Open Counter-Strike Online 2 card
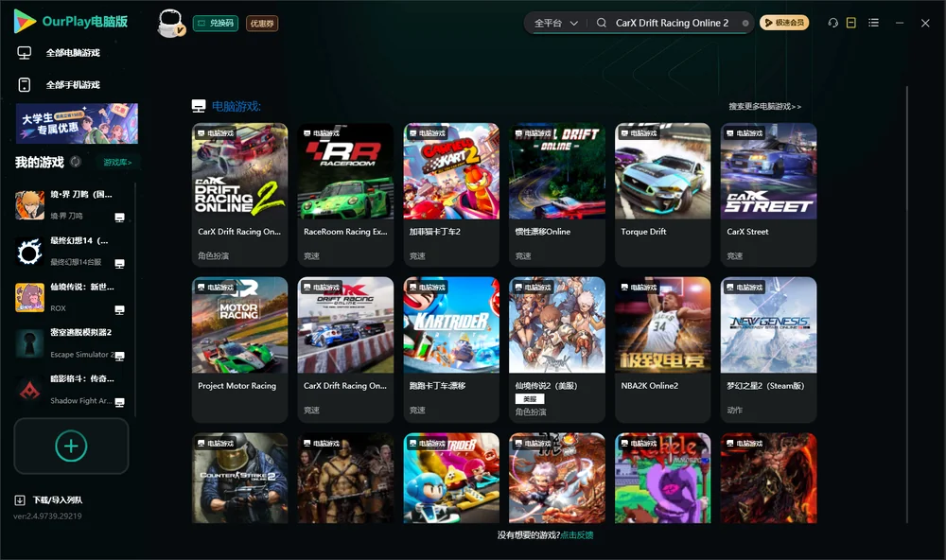Screen dimensions: 946x560 (239, 478)
